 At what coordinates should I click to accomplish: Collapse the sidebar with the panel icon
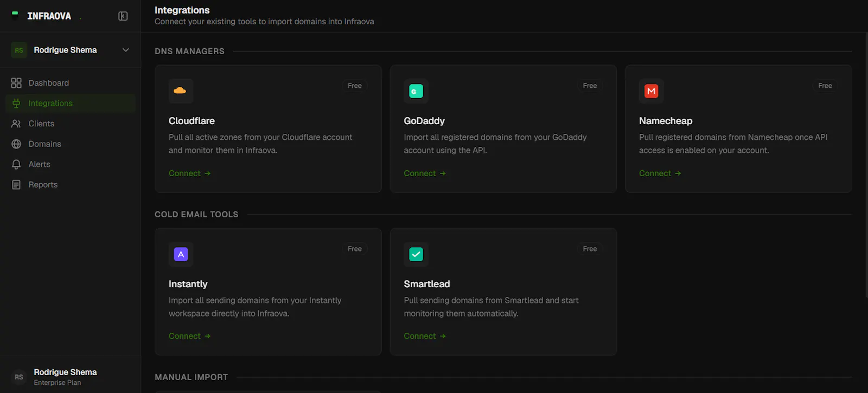pyautogui.click(x=123, y=16)
